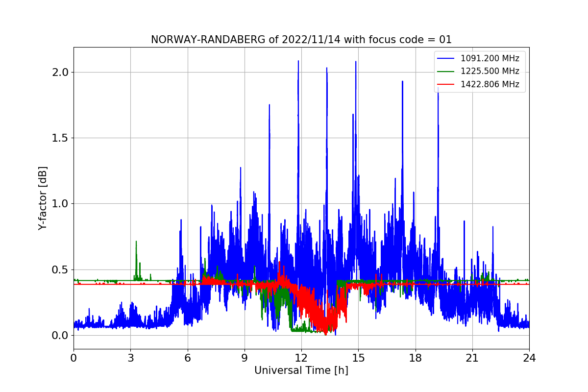Click x-axis tick label 6
Screen dimensions: 588x392
[188, 358]
